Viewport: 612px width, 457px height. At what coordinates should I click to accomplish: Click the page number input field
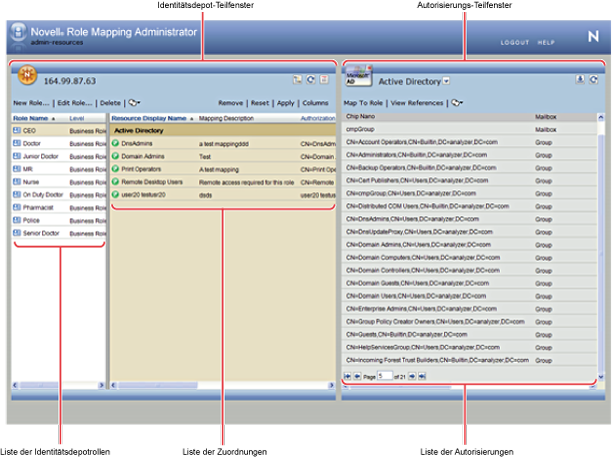pos(384,376)
